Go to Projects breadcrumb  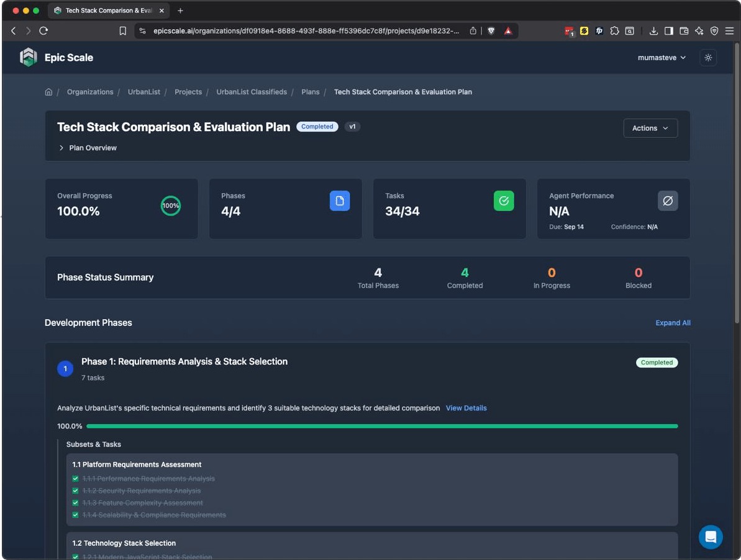(x=188, y=92)
